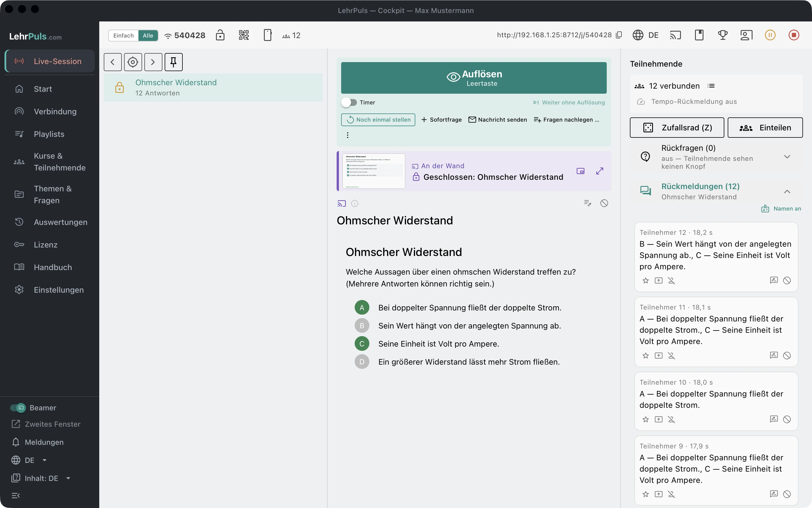Click the cast screen icon in top bar

[x=676, y=35]
